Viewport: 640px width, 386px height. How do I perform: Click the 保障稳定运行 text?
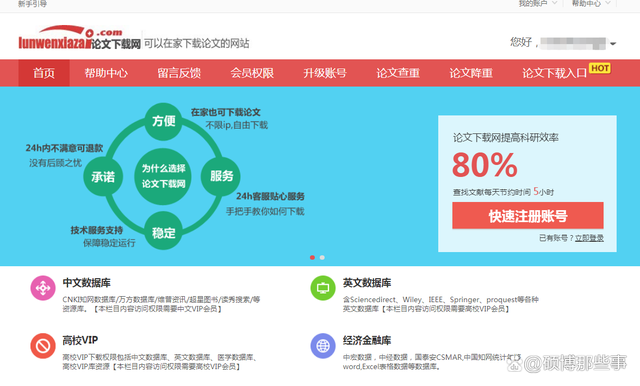[x=109, y=243]
